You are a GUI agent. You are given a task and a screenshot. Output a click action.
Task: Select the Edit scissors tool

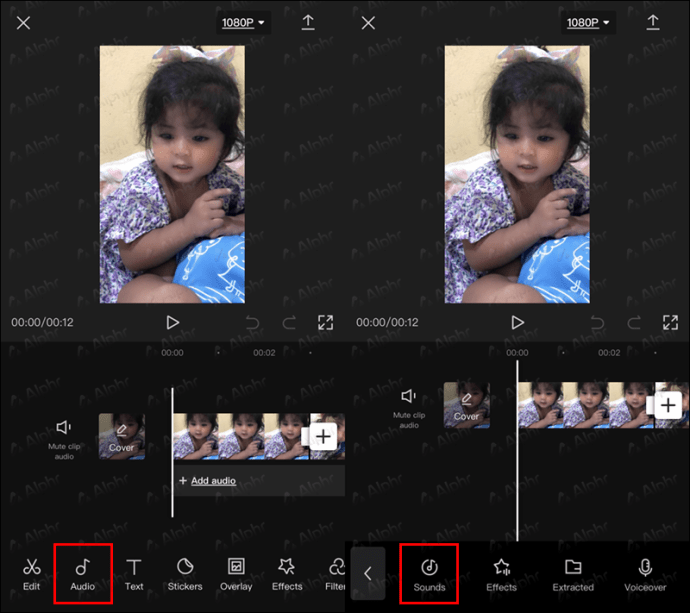coord(31,574)
